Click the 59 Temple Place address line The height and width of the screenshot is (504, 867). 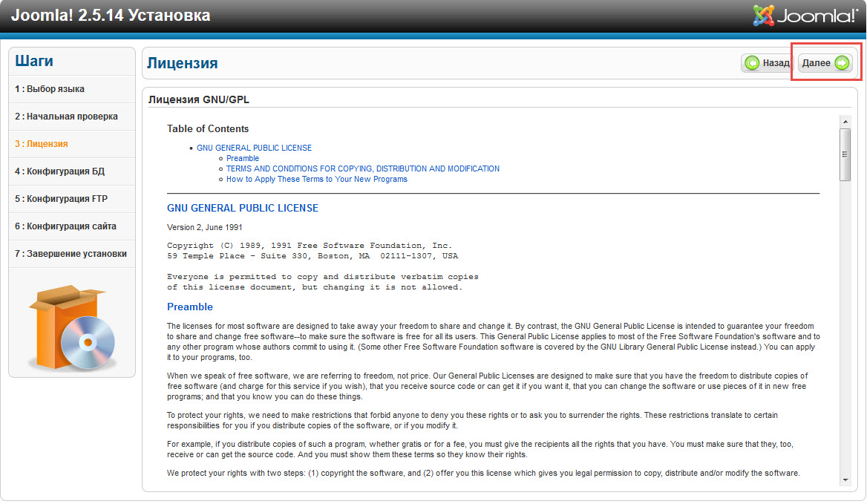pyautogui.click(x=313, y=256)
